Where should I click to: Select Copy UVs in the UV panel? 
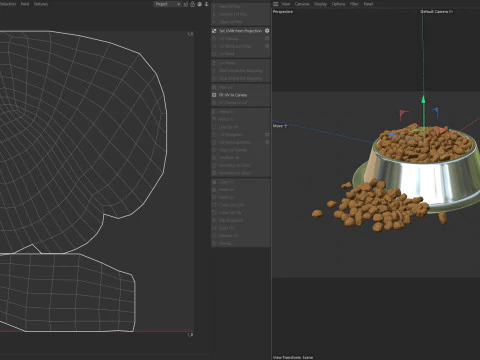[x=226, y=182]
